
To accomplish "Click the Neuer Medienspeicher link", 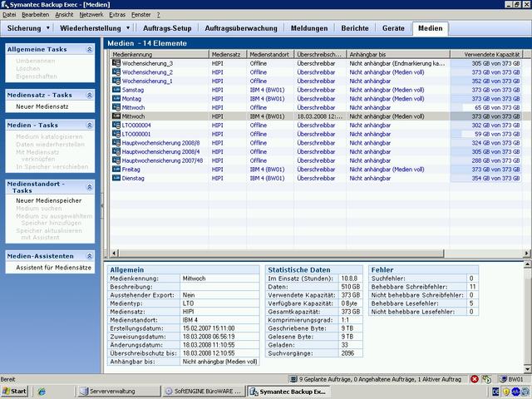I will coord(48,200).
